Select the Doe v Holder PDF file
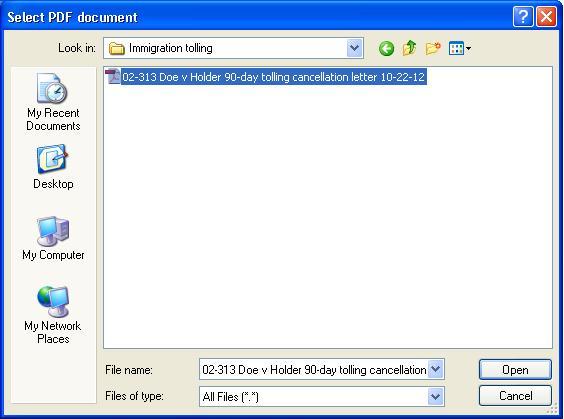 [x=266, y=77]
